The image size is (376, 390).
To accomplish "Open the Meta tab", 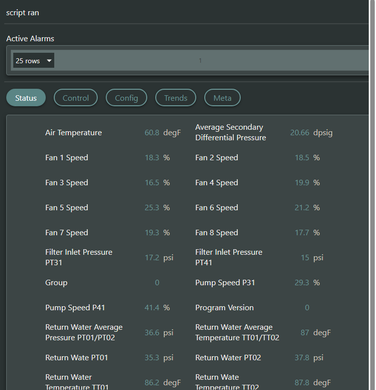I will click(222, 98).
